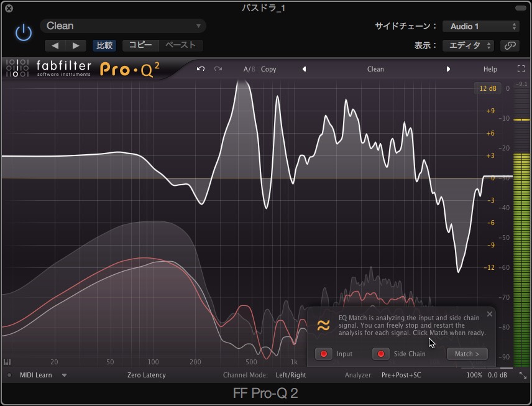Image resolution: width=532 pixels, height=406 pixels.
Task: Click the window title バスドラ_1
Action: (264, 8)
